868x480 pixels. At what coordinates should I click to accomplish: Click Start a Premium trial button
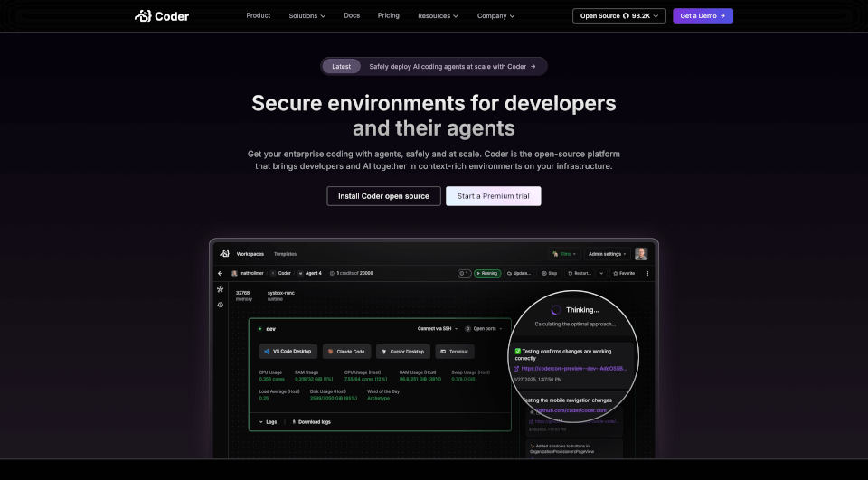tap(494, 196)
